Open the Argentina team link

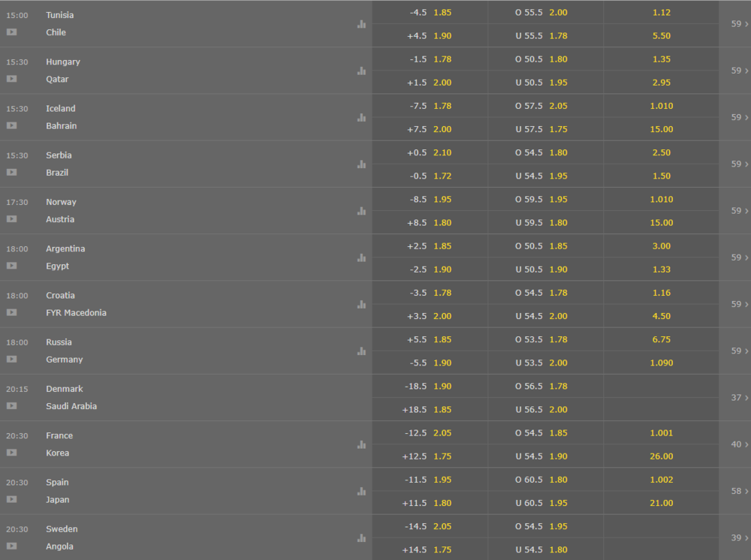pyautogui.click(x=65, y=248)
